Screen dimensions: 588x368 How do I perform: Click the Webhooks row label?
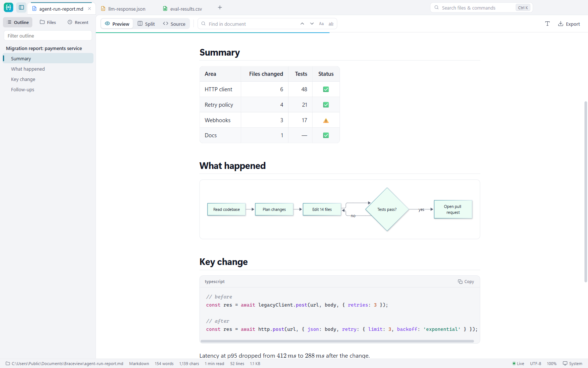tap(218, 120)
